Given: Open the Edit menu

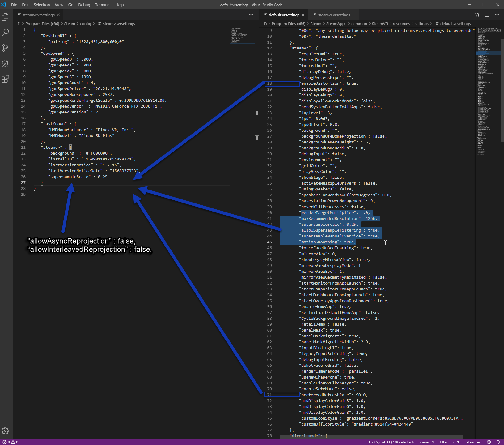Looking at the screenshot, I should tap(25, 5).
